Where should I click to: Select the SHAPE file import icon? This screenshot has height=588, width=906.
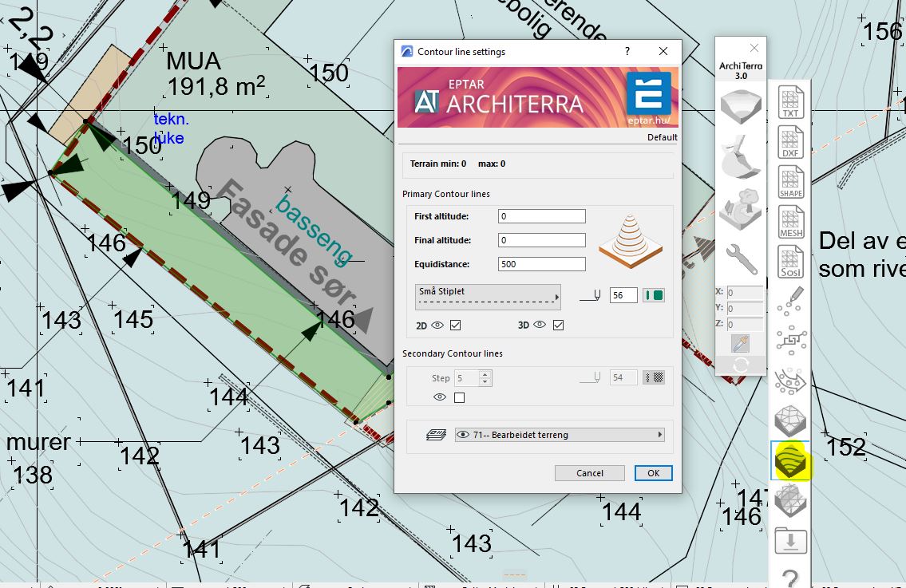pos(790,183)
